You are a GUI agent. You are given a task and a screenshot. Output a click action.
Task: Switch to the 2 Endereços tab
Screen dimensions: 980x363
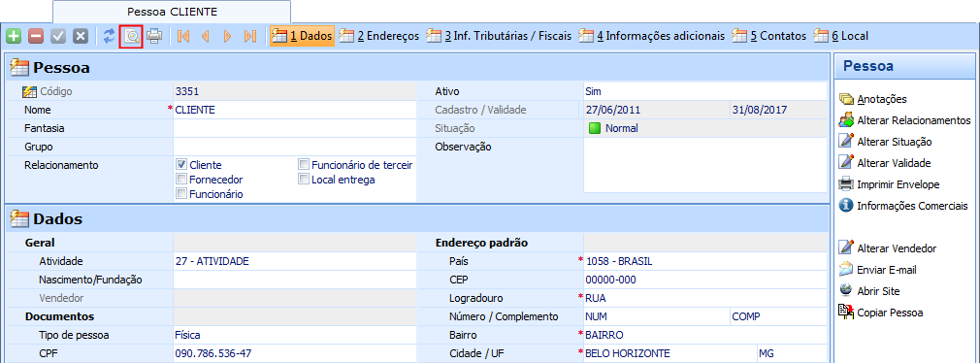379,36
